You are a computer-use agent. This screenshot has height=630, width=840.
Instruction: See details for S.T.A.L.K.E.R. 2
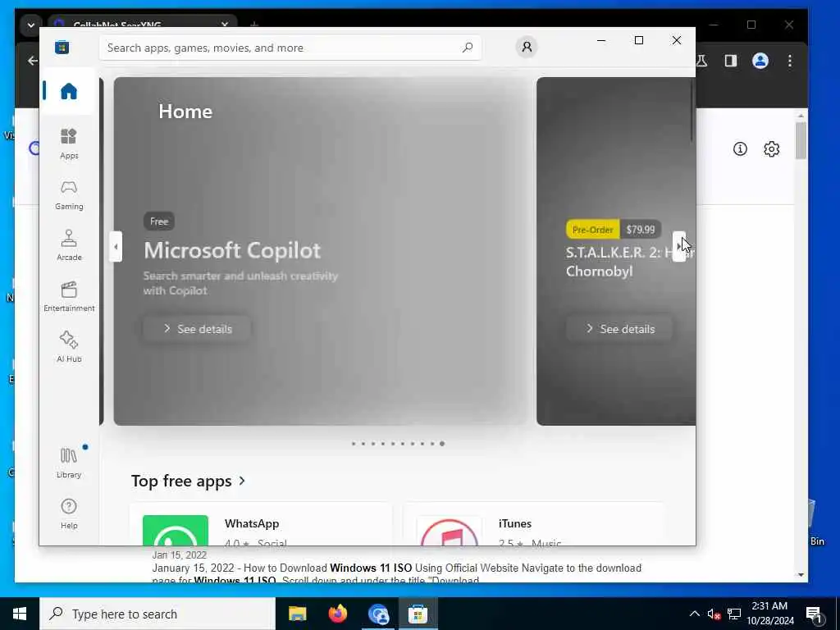(620, 329)
